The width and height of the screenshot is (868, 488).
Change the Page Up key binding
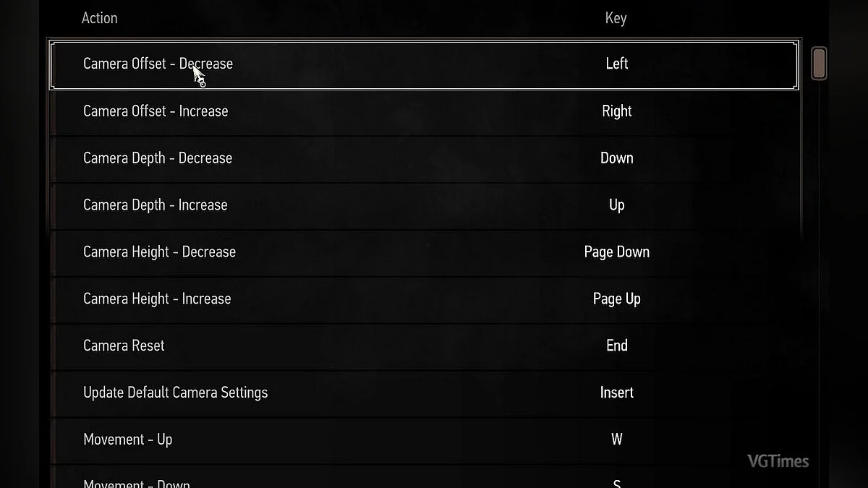pyautogui.click(x=616, y=299)
